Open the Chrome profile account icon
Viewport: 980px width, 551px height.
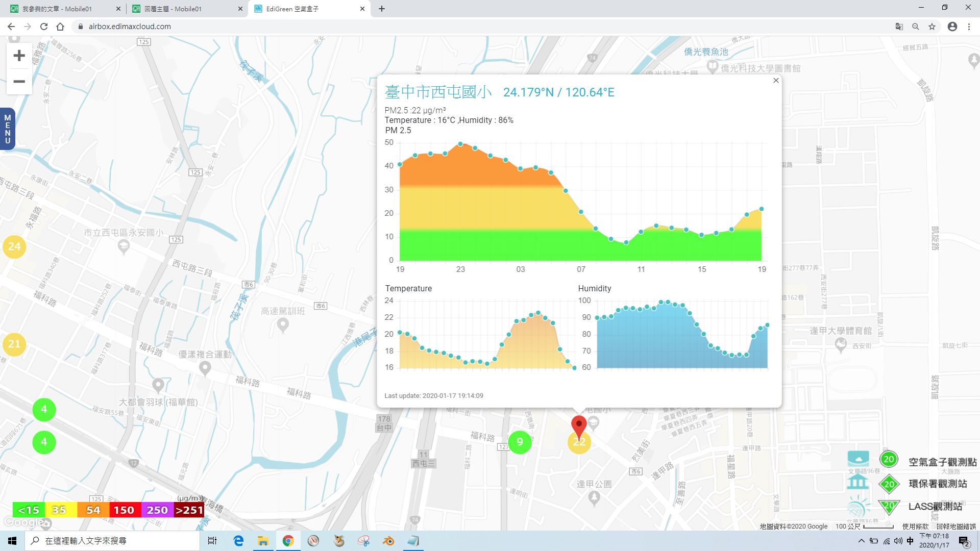952,27
